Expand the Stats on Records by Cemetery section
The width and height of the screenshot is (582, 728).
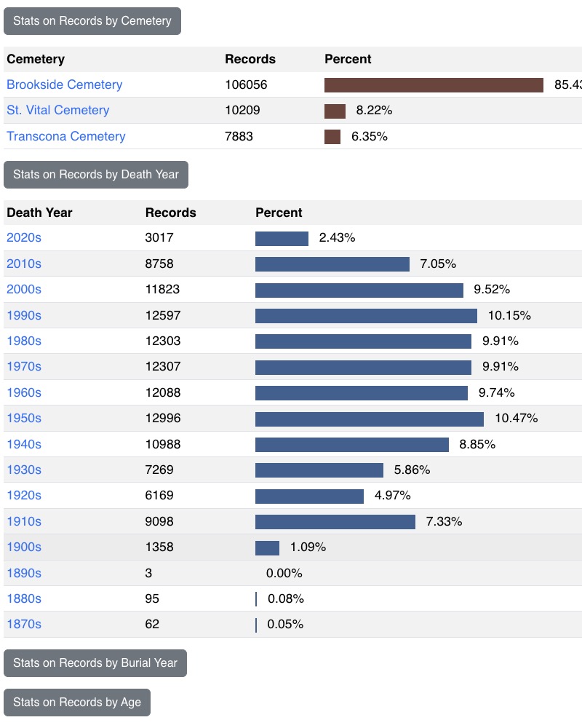tap(92, 21)
